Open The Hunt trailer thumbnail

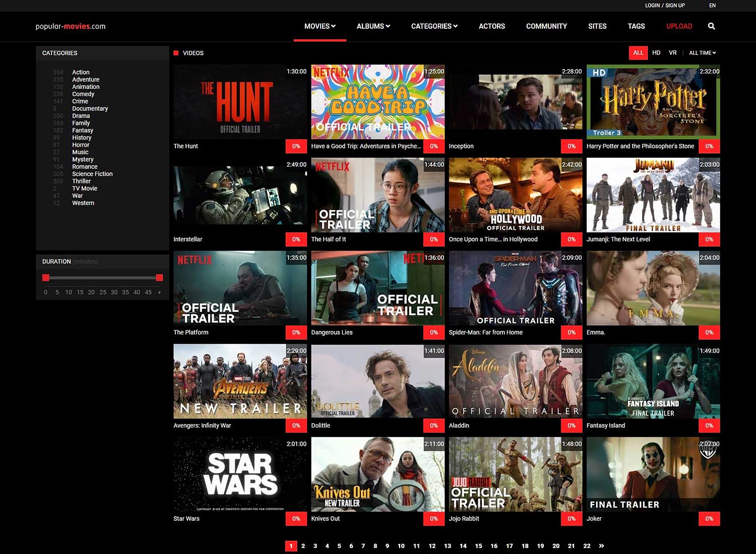pos(240,102)
